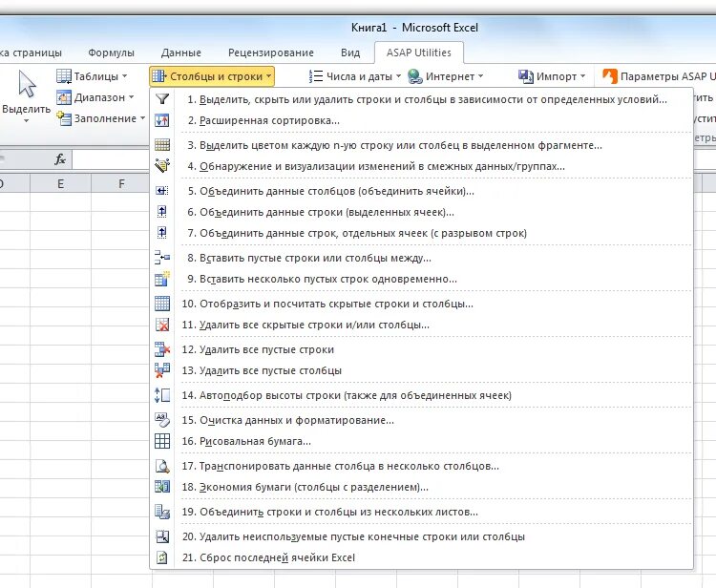716x588 pixels.
Task: Click the icon beside Сброс последней ячейки Excel
Action: pyautogui.click(x=162, y=557)
